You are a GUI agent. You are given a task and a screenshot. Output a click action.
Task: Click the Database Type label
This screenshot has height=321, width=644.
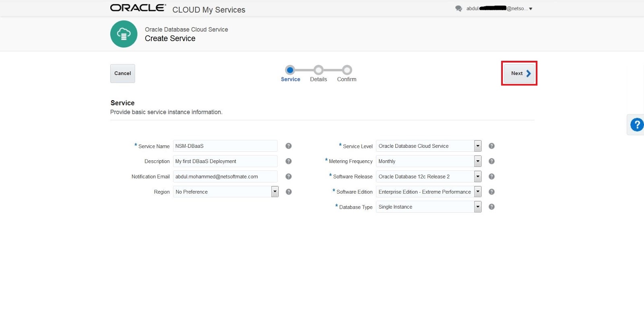pyautogui.click(x=356, y=207)
